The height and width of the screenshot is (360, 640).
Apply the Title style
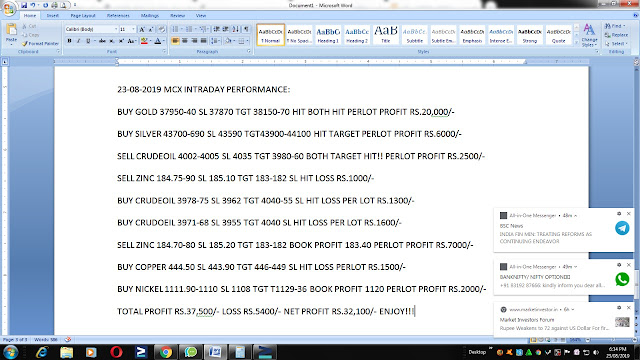point(386,35)
